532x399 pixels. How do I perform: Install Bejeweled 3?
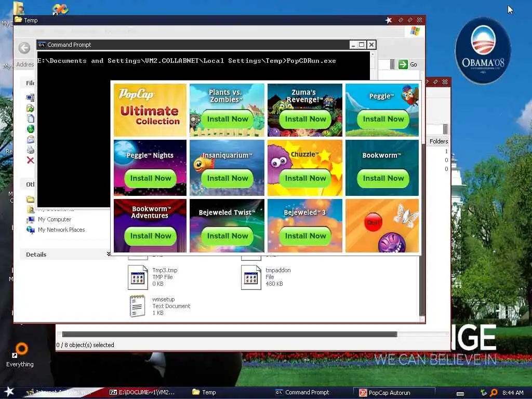305,236
